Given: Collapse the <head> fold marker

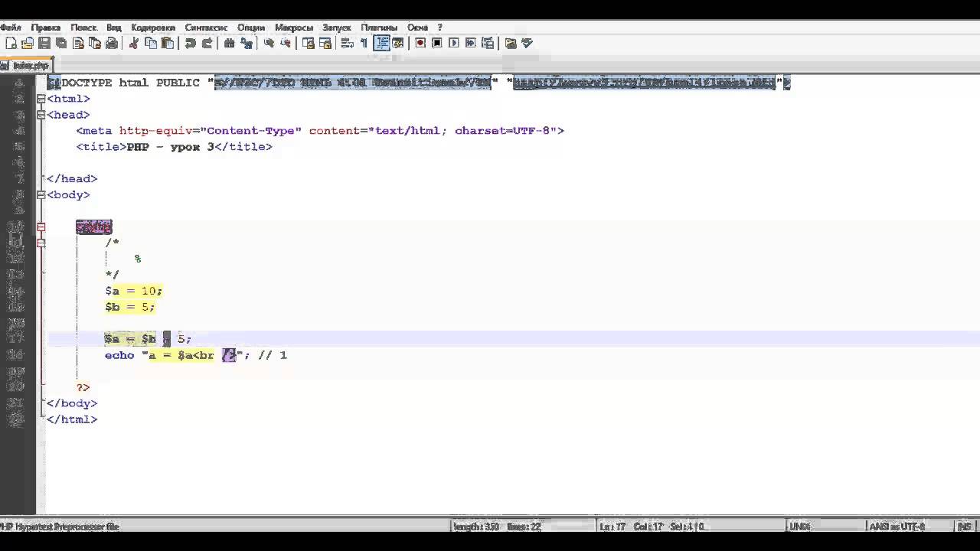Looking at the screenshot, I should tap(41, 115).
